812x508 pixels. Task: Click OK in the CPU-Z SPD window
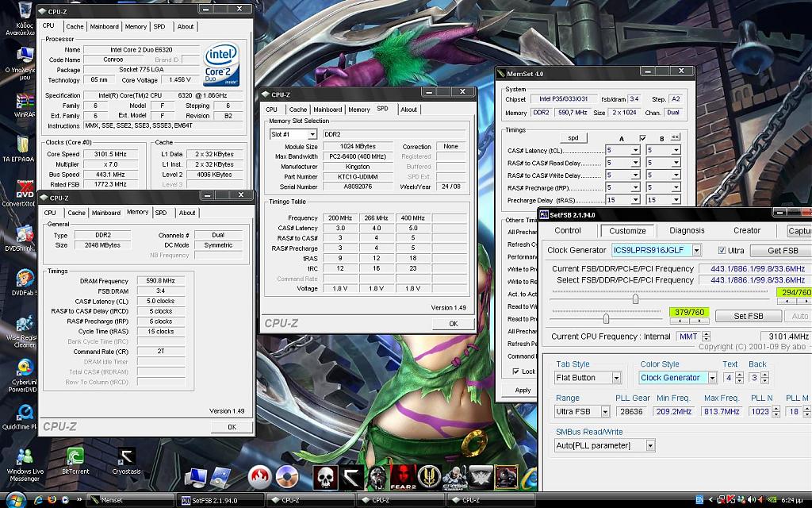click(453, 324)
